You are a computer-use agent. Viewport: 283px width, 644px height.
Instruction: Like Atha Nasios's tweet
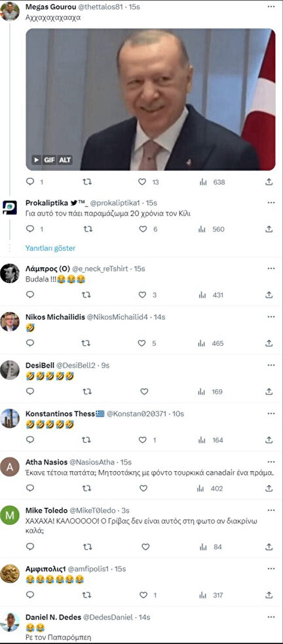[x=143, y=488]
